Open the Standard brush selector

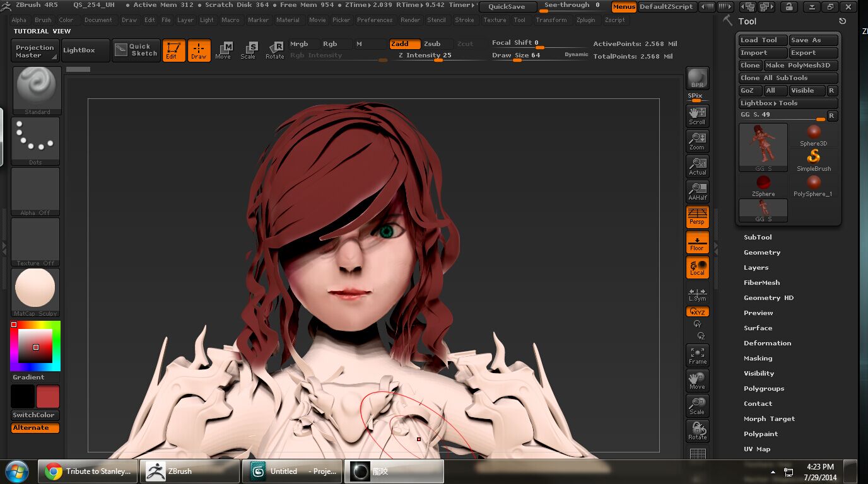[37, 91]
